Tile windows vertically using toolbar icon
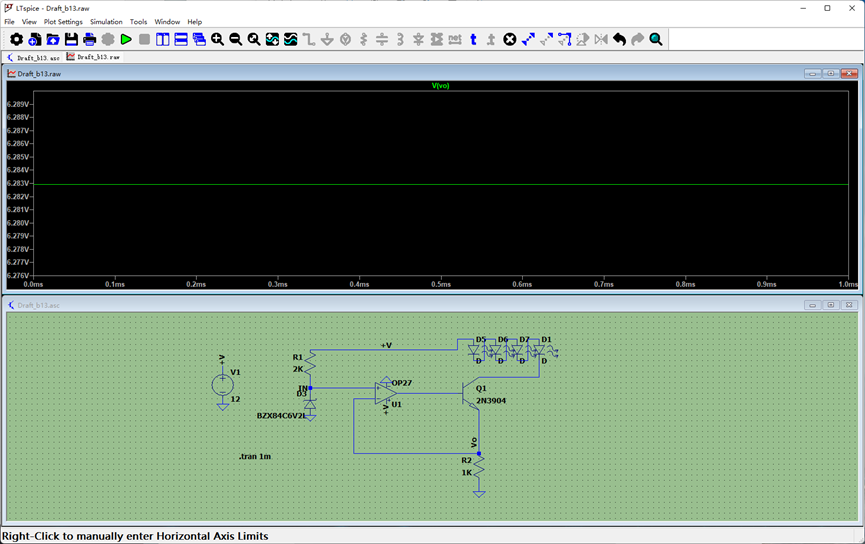This screenshot has width=865, height=544. click(x=163, y=39)
